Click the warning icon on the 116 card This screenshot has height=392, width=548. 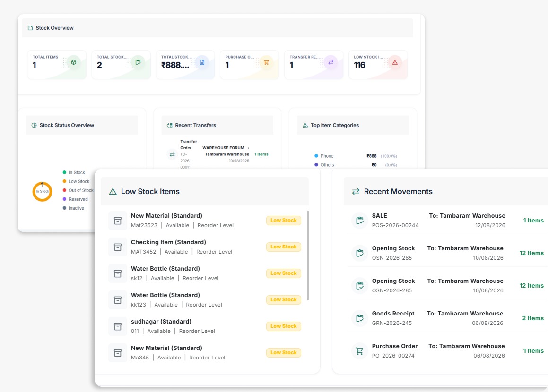coord(395,62)
